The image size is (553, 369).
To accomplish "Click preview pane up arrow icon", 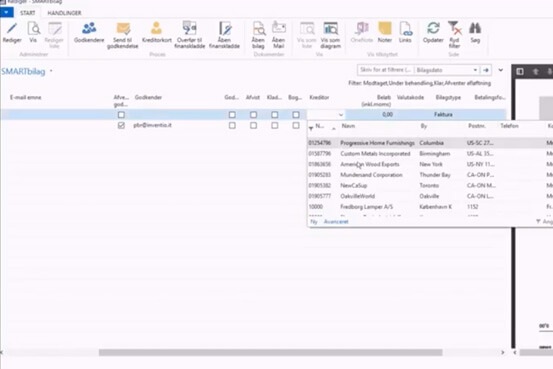I will (x=535, y=72).
